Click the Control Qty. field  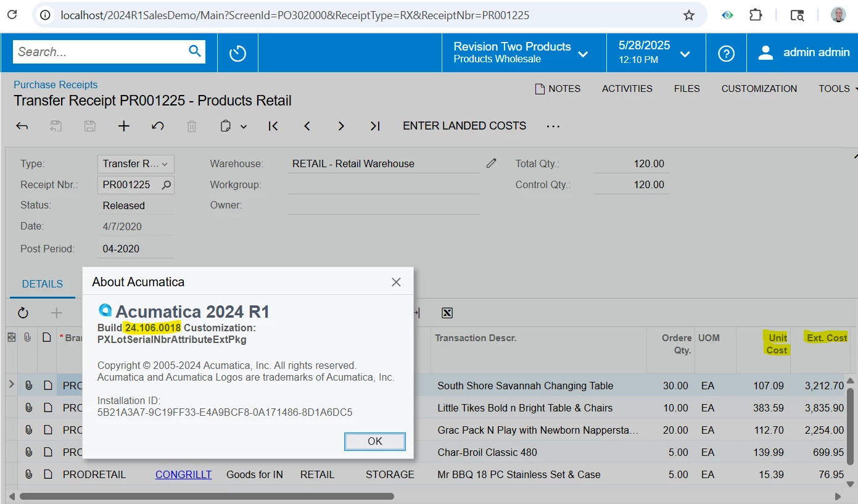coord(631,184)
